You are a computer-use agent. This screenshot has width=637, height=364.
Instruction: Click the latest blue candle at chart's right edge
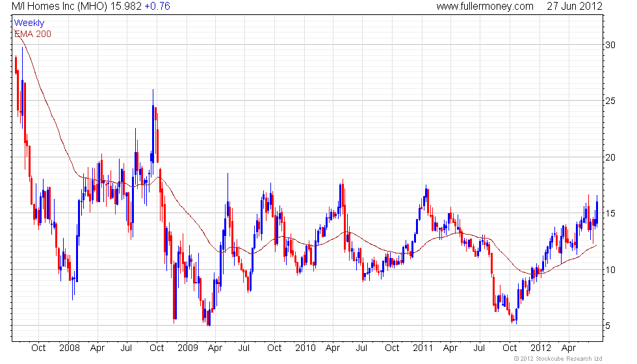(597, 211)
